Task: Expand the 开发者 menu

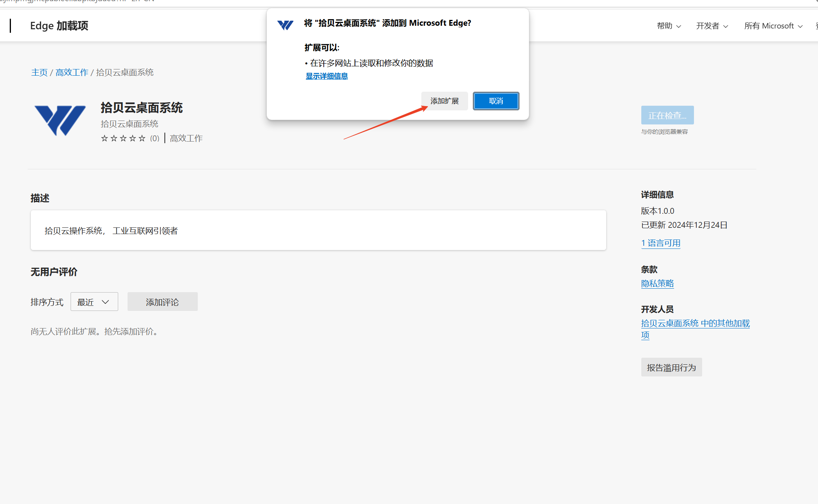Action: pyautogui.click(x=712, y=26)
